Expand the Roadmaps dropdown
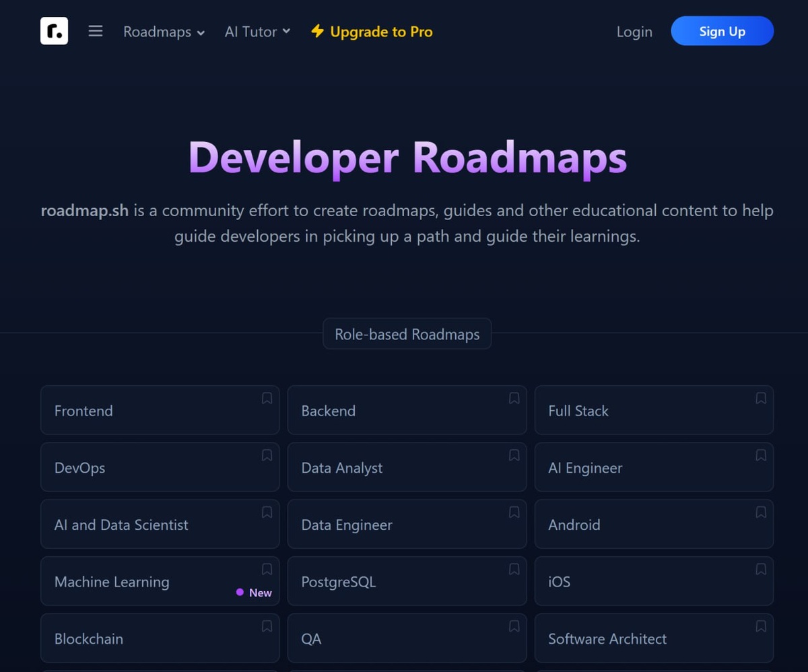This screenshot has width=808, height=672. (164, 32)
